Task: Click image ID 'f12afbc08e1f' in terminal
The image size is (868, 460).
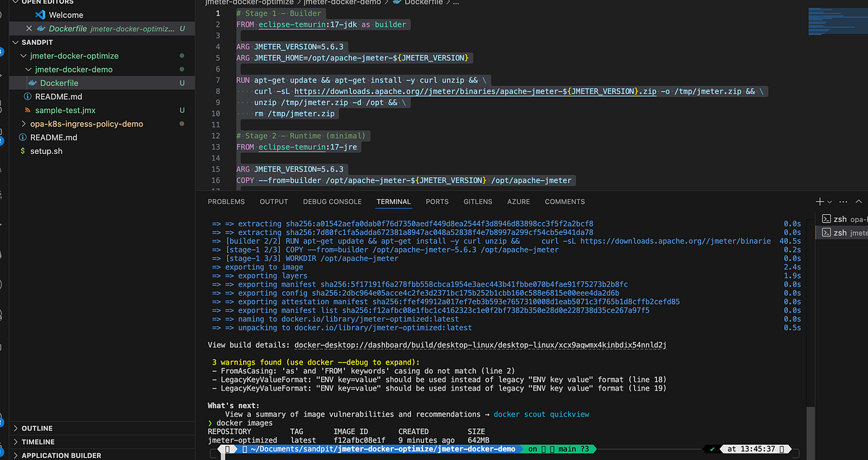Action: 359,440
